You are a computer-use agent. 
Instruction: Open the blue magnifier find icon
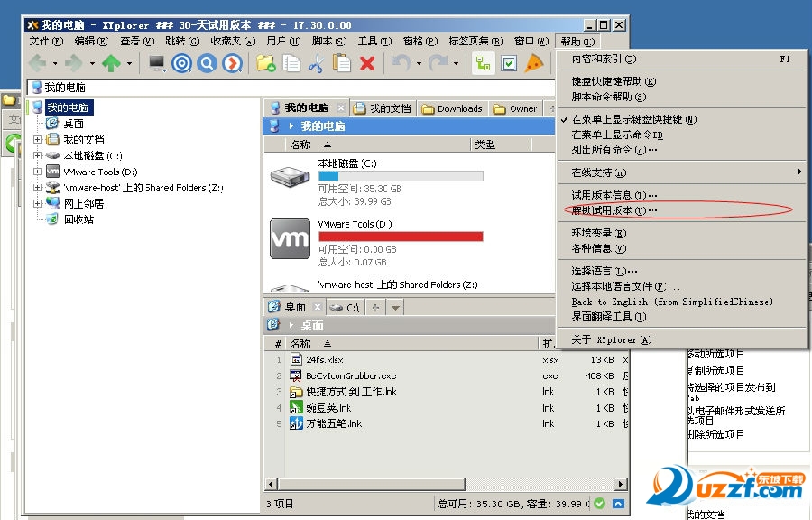[x=206, y=63]
